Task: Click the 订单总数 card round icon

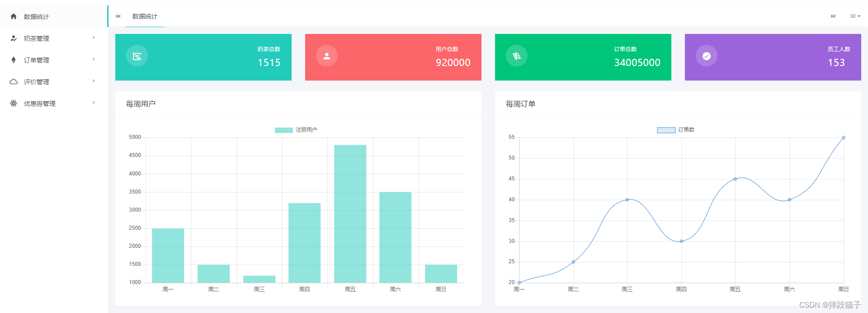Action: tap(517, 56)
